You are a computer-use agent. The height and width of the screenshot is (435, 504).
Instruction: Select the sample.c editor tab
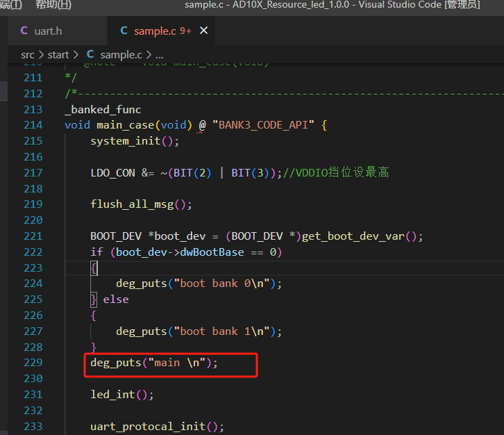click(x=161, y=31)
